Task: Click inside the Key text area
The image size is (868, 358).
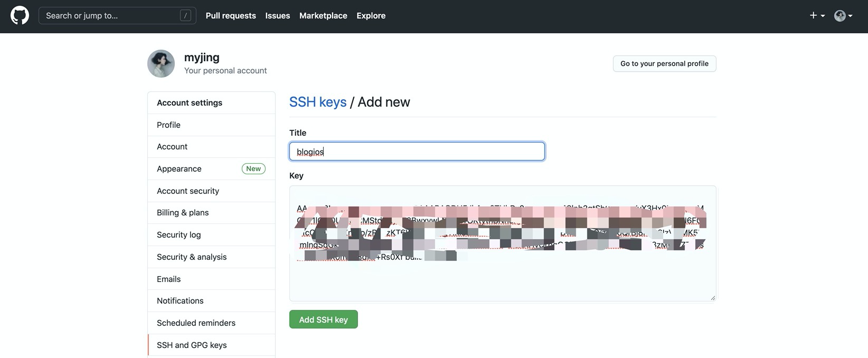Action: pos(503,243)
